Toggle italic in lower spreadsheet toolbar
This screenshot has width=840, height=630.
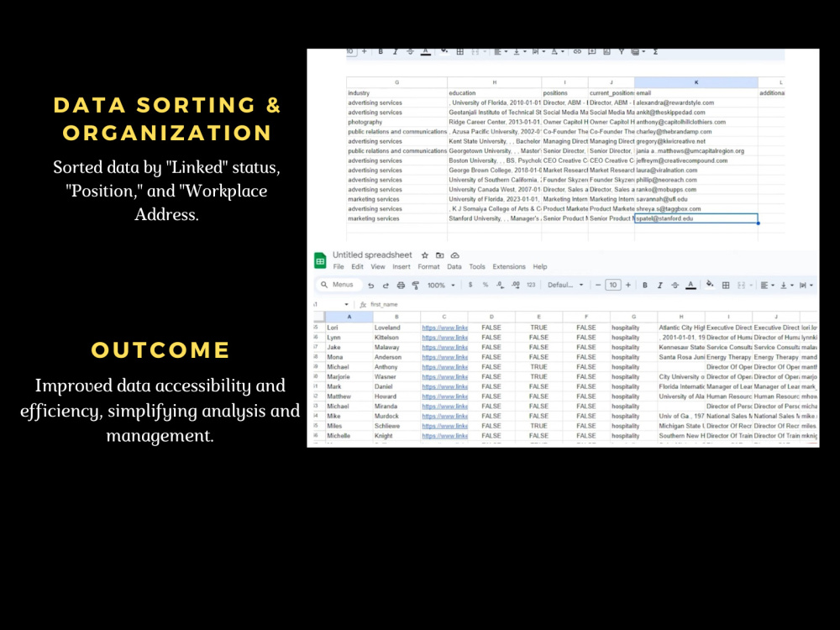click(660, 286)
